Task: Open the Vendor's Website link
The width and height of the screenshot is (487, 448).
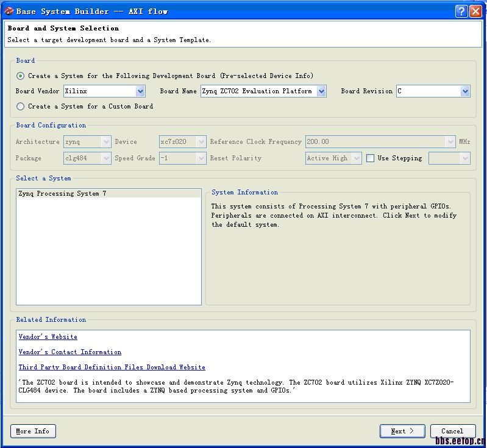Action: 48,337
